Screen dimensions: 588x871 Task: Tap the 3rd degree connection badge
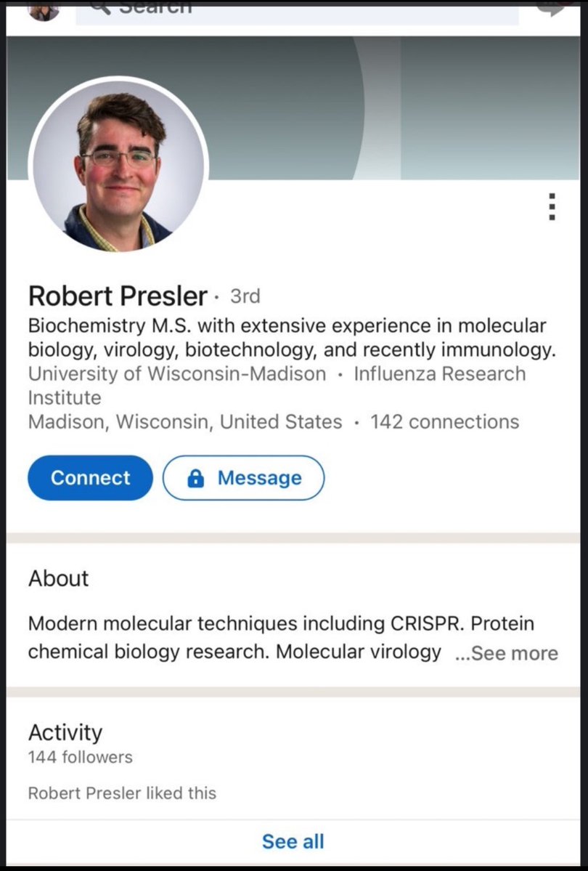coord(245,296)
